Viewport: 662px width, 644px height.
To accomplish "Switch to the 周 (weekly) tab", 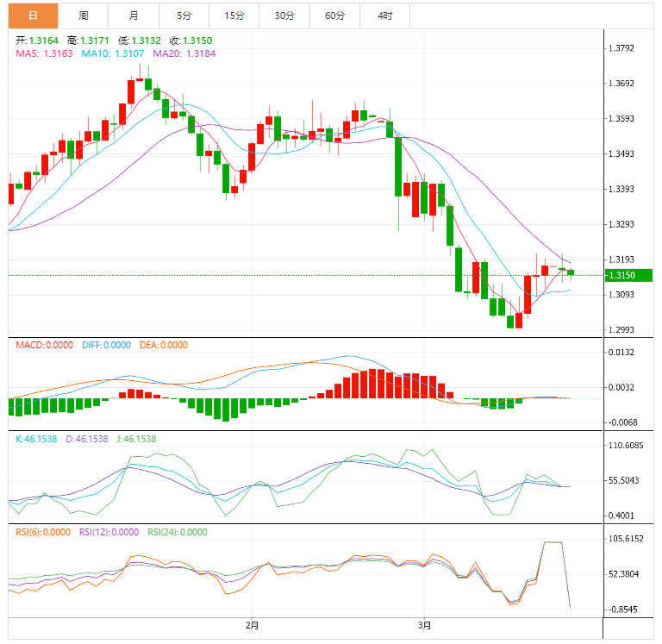I will 84,16.
